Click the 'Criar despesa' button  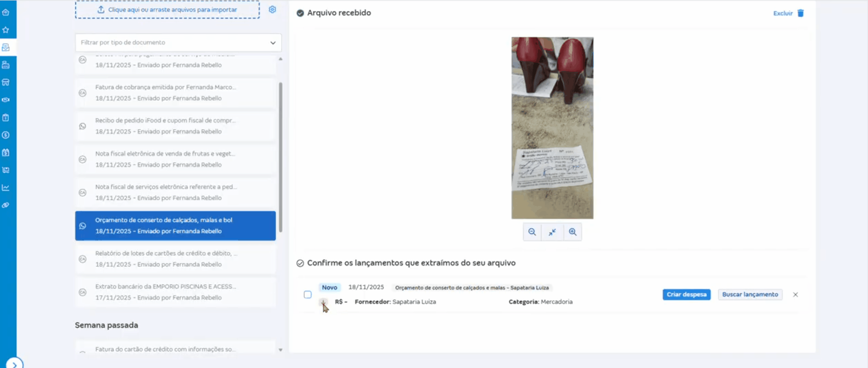687,295
